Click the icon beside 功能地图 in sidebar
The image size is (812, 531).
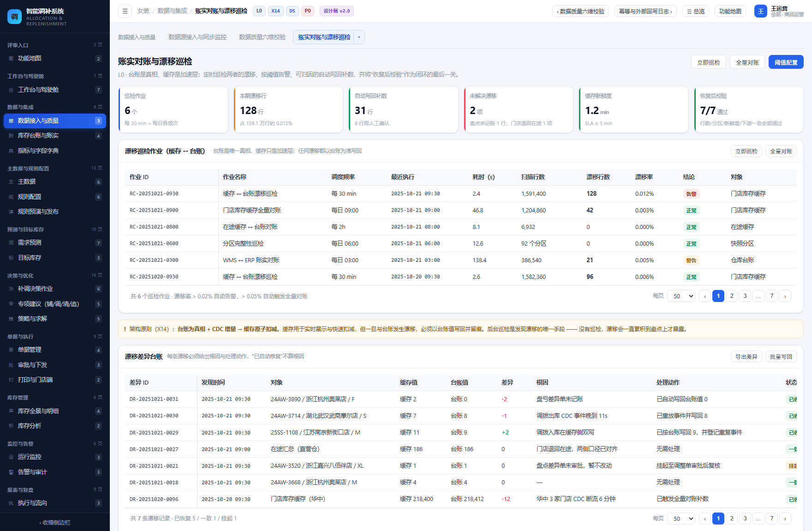coord(11,59)
